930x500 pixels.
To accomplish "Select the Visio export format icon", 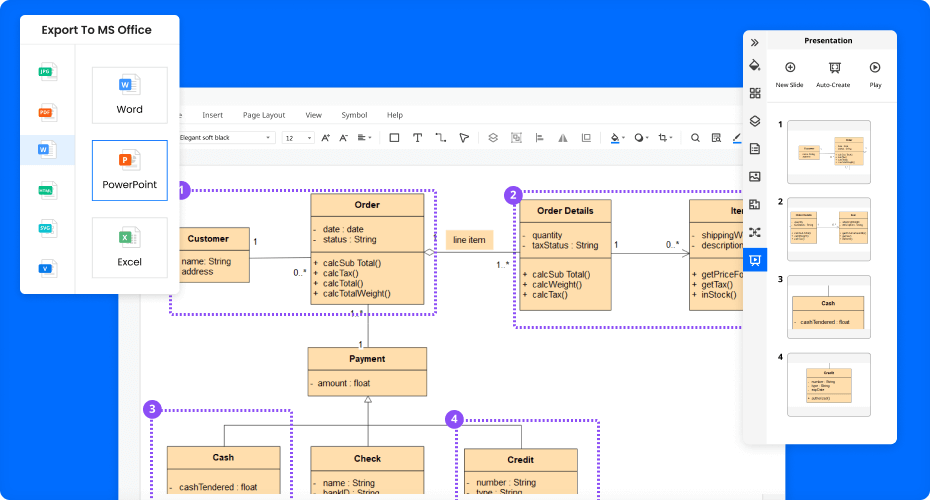I will pos(47,269).
